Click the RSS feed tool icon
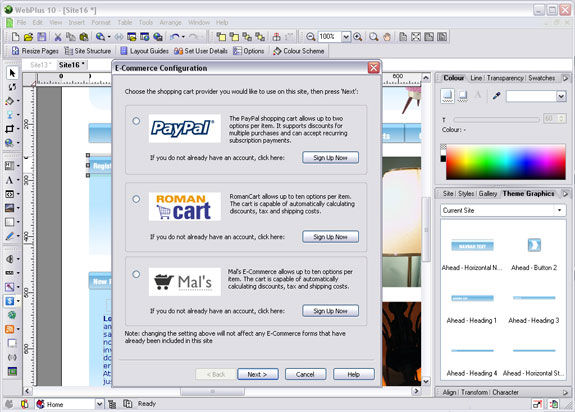 (10, 329)
